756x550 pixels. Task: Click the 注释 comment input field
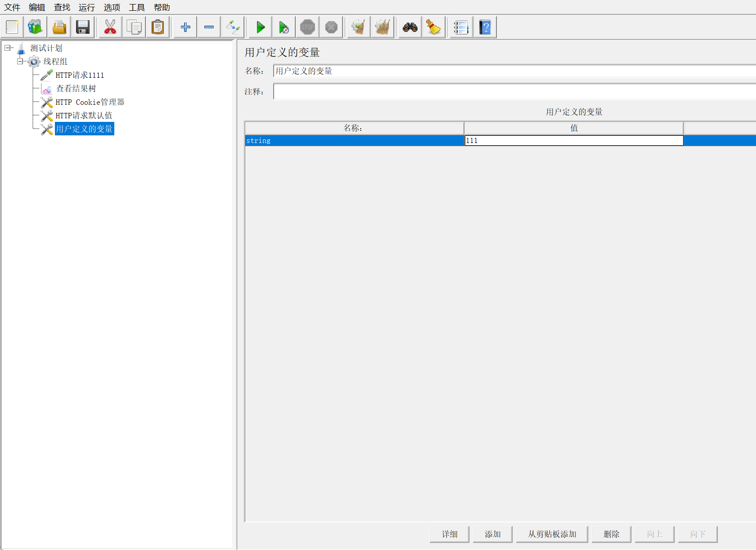coord(514,91)
